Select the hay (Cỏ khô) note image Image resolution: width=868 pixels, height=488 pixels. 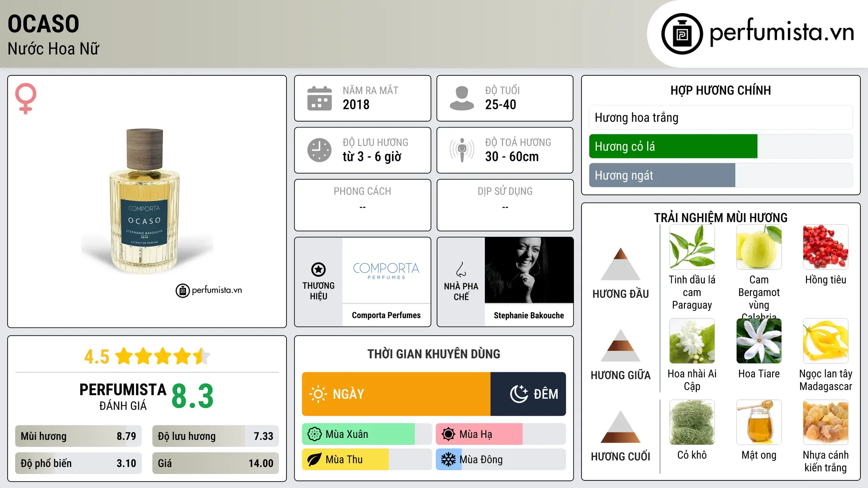coord(692,422)
